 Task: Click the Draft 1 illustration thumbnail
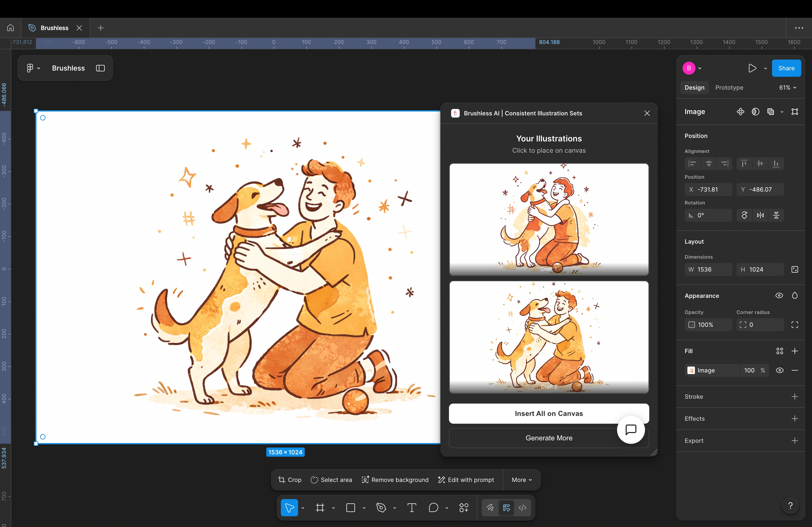(549, 219)
